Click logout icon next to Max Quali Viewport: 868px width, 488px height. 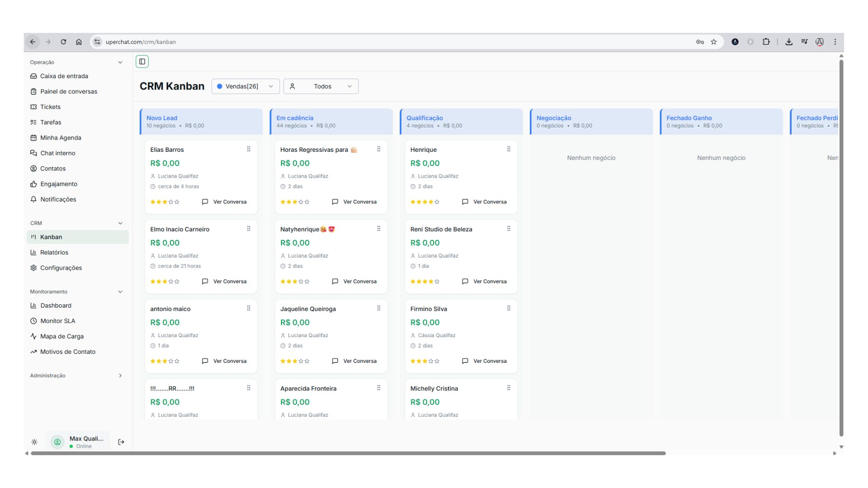pyautogui.click(x=121, y=442)
